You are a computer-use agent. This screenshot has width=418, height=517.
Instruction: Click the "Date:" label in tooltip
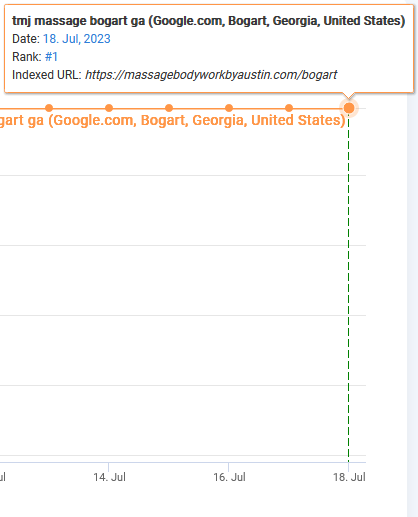coord(26,39)
